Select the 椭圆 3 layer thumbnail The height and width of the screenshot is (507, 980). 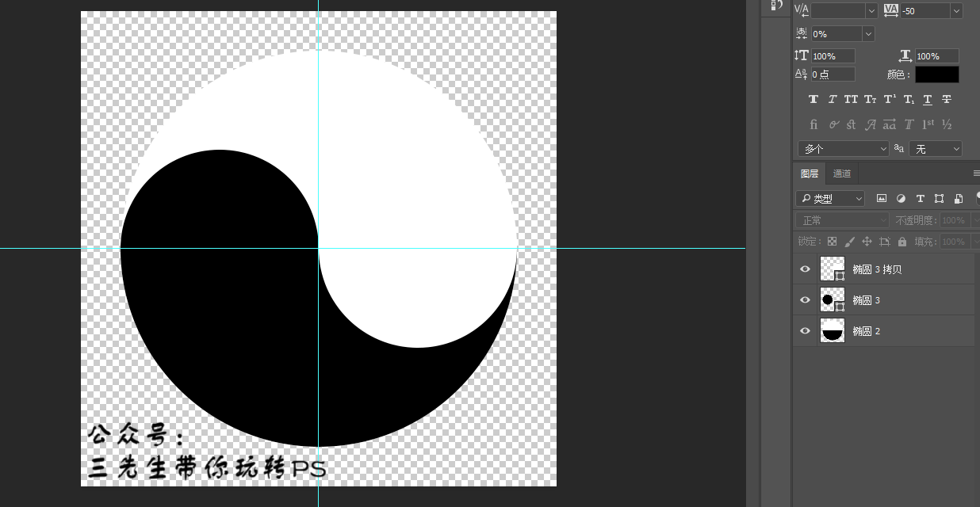833,300
